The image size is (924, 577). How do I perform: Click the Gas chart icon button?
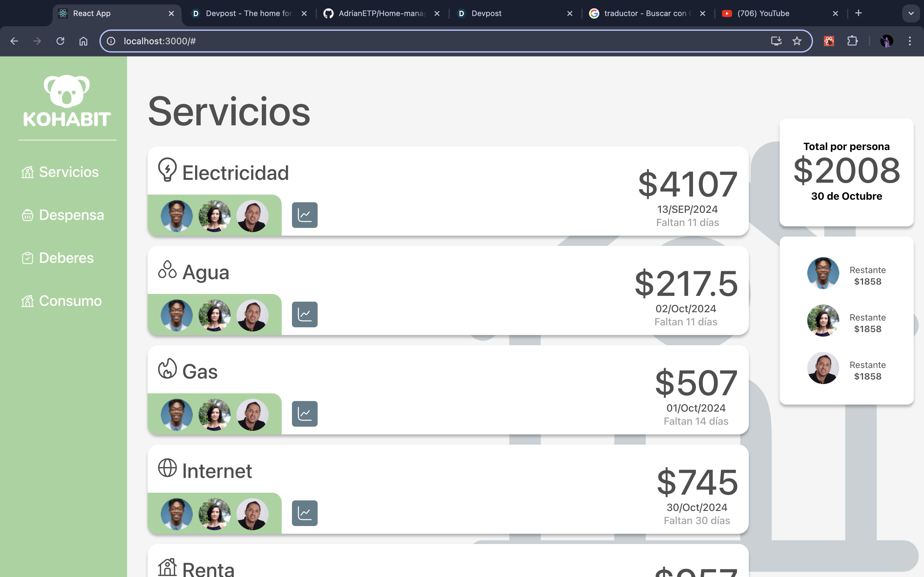[x=304, y=414]
